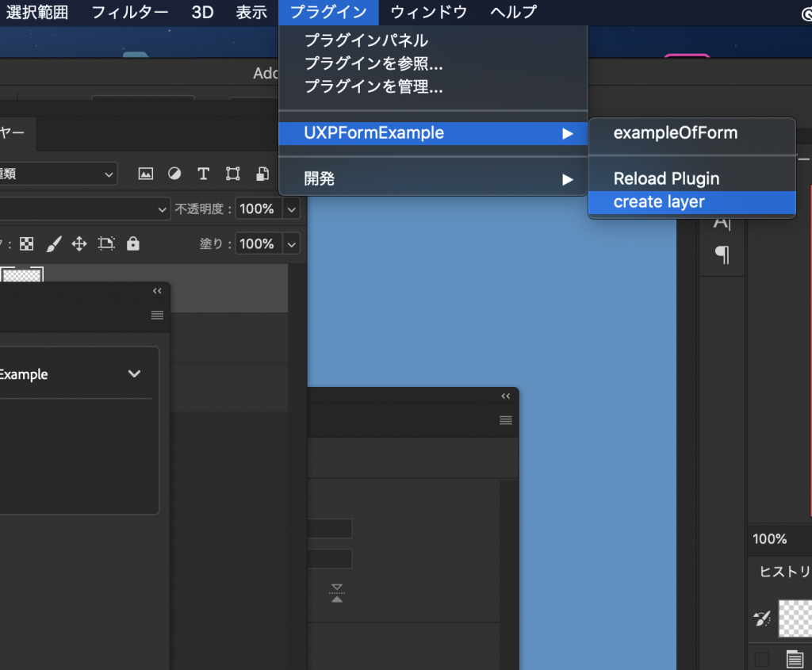812x670 pixels.
Task: Filter to show only shape layers
Action: tap(232, 173)
